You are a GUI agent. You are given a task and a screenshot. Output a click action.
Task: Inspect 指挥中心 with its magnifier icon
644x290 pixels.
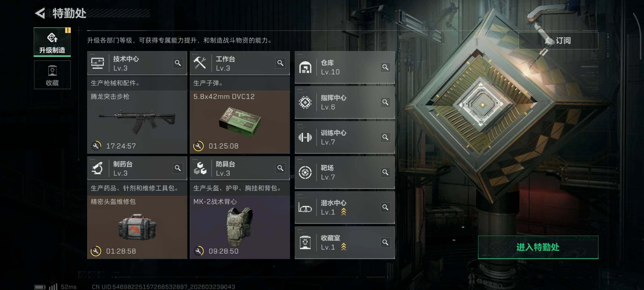pos(385,102)
